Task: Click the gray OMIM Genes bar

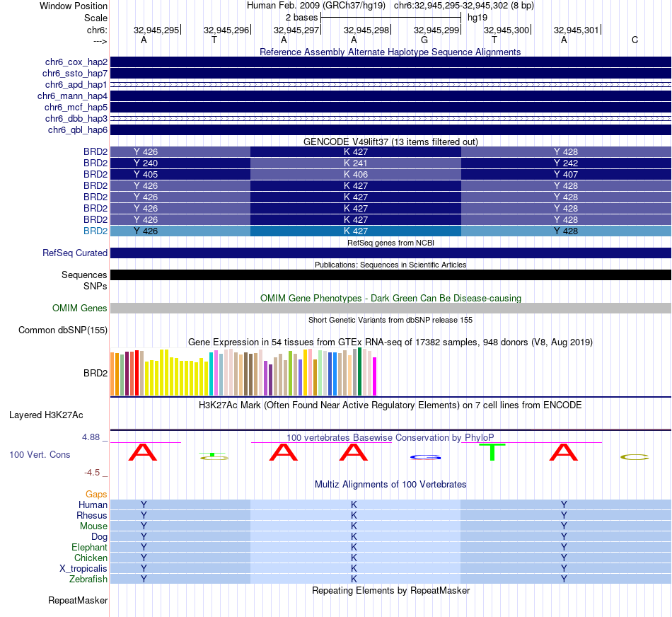Action: [x=390, y=308]
